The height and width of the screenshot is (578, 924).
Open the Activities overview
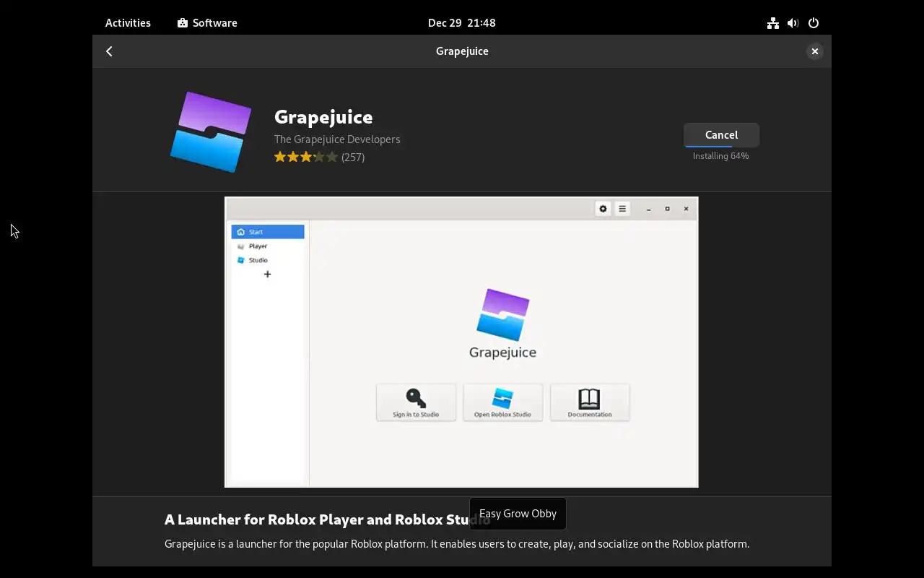tap(128, 23)
